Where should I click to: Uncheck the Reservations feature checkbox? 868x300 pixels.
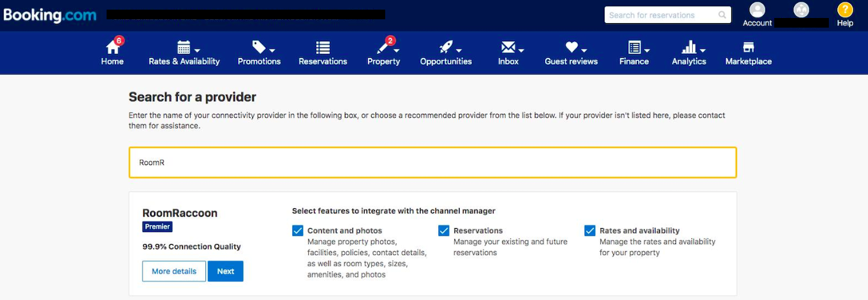[444, 231]
